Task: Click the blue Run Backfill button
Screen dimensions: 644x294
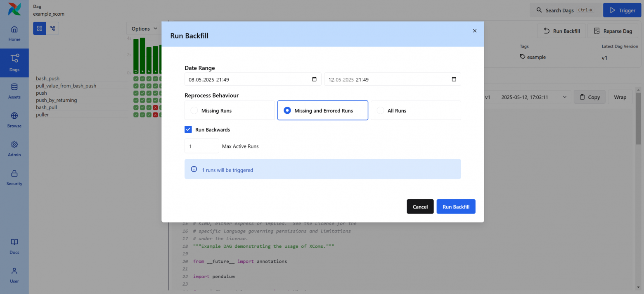Action: 456,207
